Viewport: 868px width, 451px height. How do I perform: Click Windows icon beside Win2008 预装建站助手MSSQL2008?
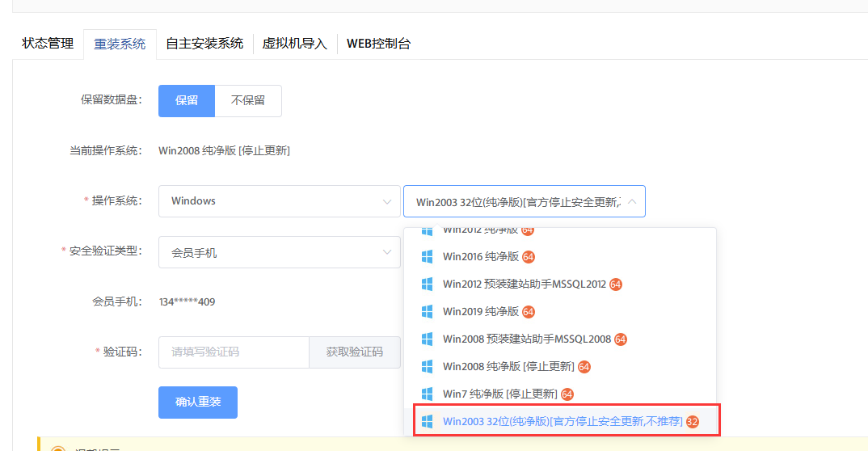pyautogui.click(x=428, y=339)
